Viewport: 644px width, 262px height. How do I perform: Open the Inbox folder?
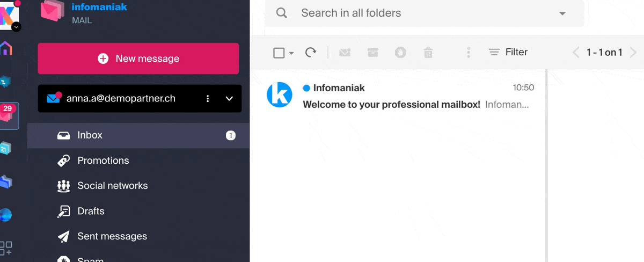138,135
